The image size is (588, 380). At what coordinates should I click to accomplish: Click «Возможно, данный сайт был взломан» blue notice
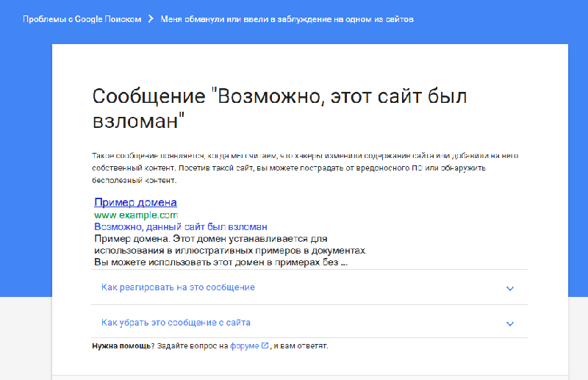(x=180, y=227)
